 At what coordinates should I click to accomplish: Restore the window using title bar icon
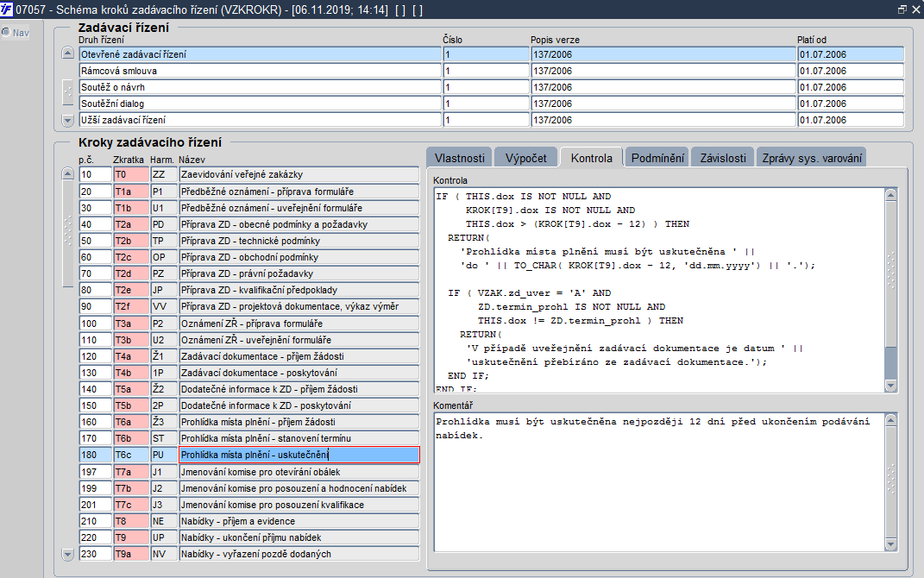pyautogui.click(x=902, y=9)
